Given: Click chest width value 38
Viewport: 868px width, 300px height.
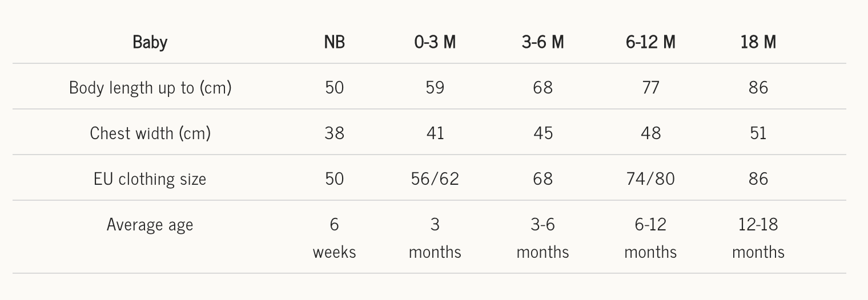Looking at the screenshot, I should tap(334, 133).
